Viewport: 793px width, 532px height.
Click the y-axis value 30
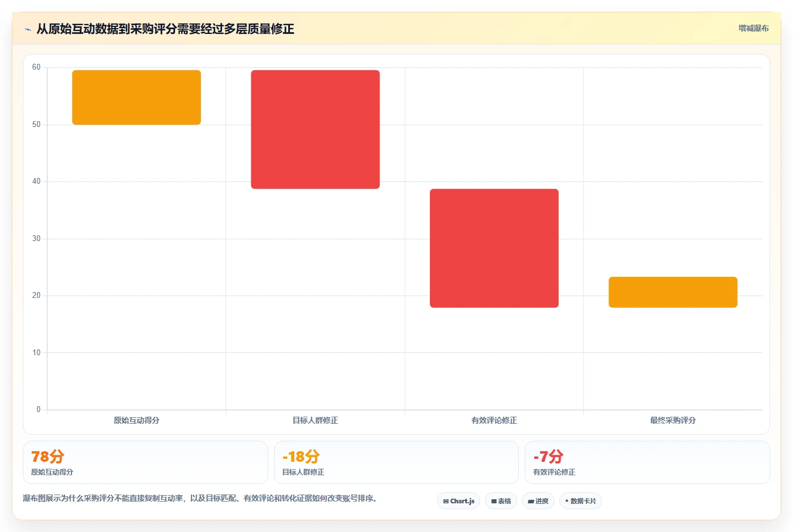coord(36,239)
